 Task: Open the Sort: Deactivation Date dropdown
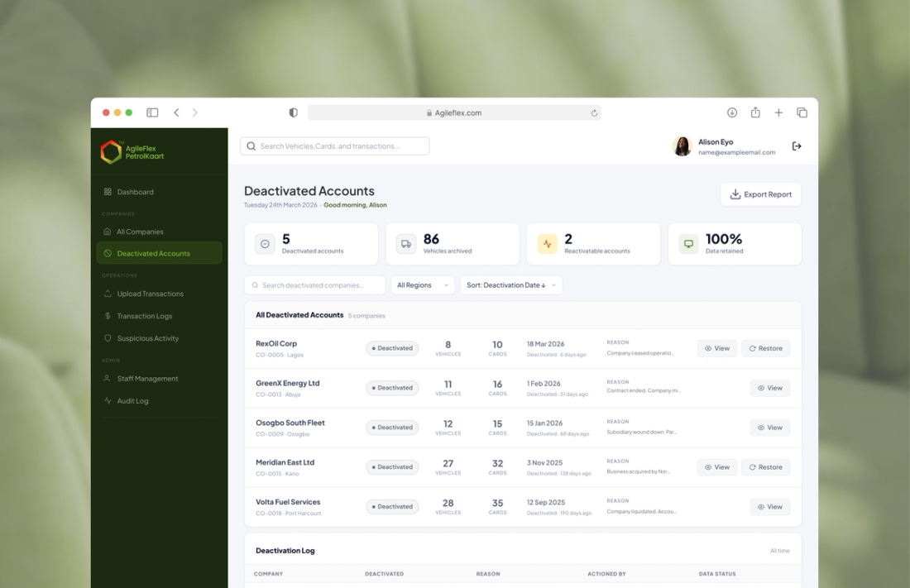click(510, 285)
